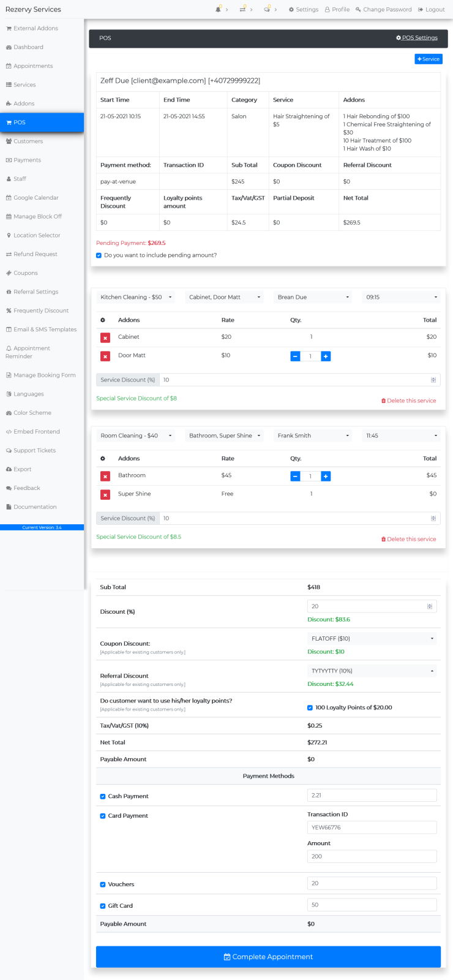Open Coupons in sidebar
Image resolution: width=453 pixels, height=980 pixels.
[x=22, y=273]
